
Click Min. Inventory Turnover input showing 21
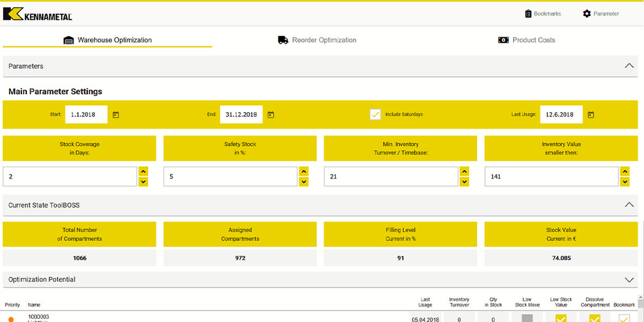tap(391, 176)
